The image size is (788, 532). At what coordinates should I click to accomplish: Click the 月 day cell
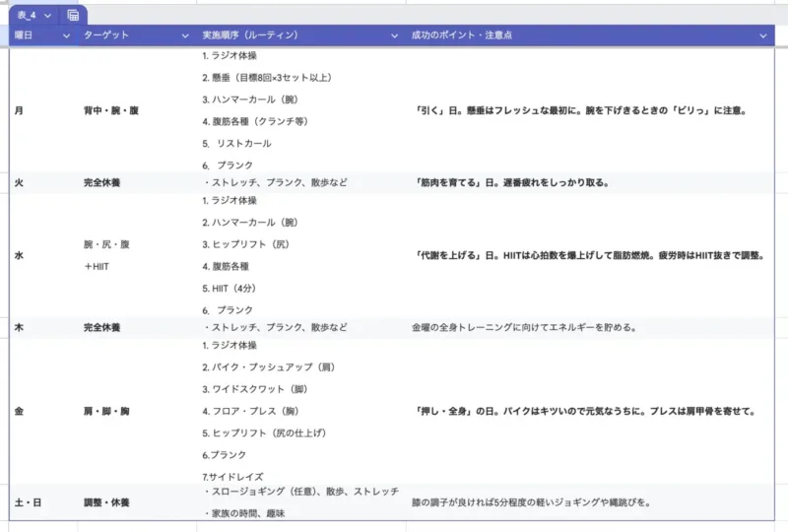click(20, 111)
